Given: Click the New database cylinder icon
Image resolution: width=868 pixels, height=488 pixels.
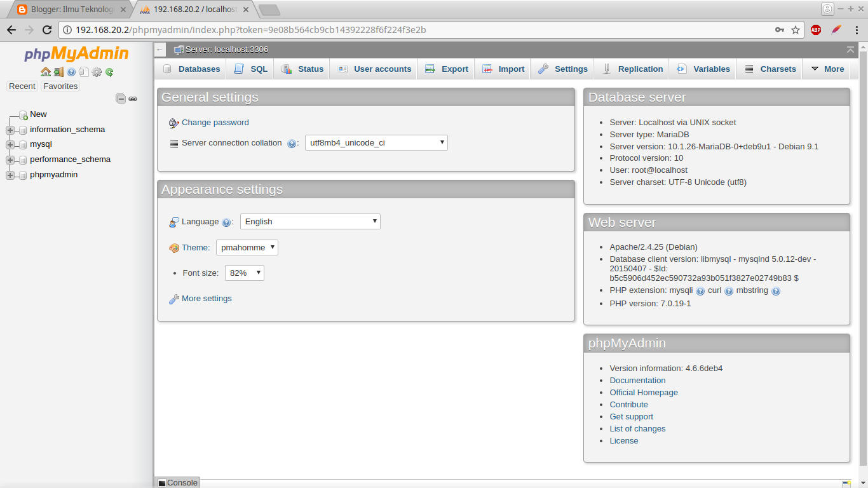Looking at the screenshot, I should coord(23,115).
